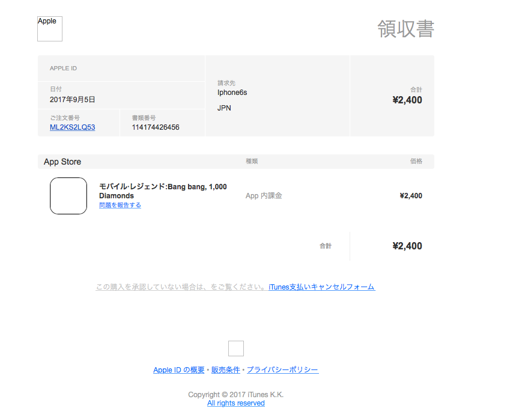
Task: Click the 領収書 receipt heading
Action: (x=405, y=29)
